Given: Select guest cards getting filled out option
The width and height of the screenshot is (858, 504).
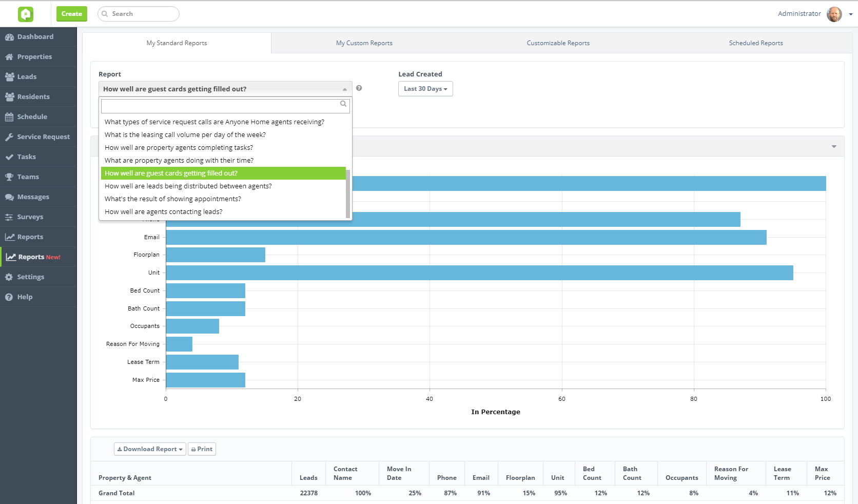Looking at the screenshot, I should pos(223,173).
